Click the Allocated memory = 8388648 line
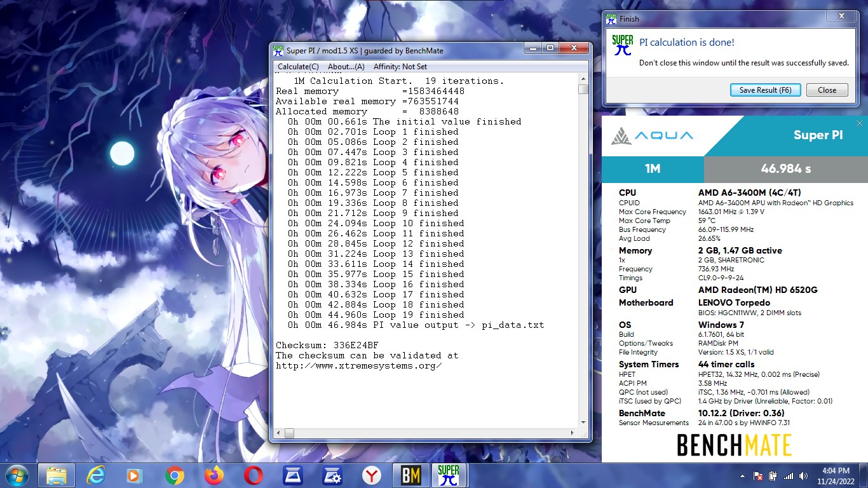This screenshot has width=868, height=488. (367, 111)
